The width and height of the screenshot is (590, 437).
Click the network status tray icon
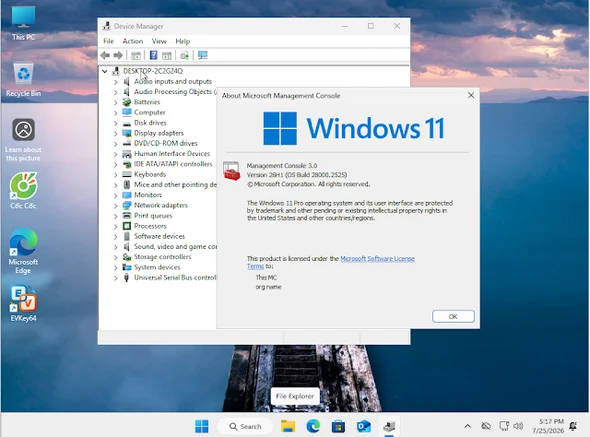point(504,426)
